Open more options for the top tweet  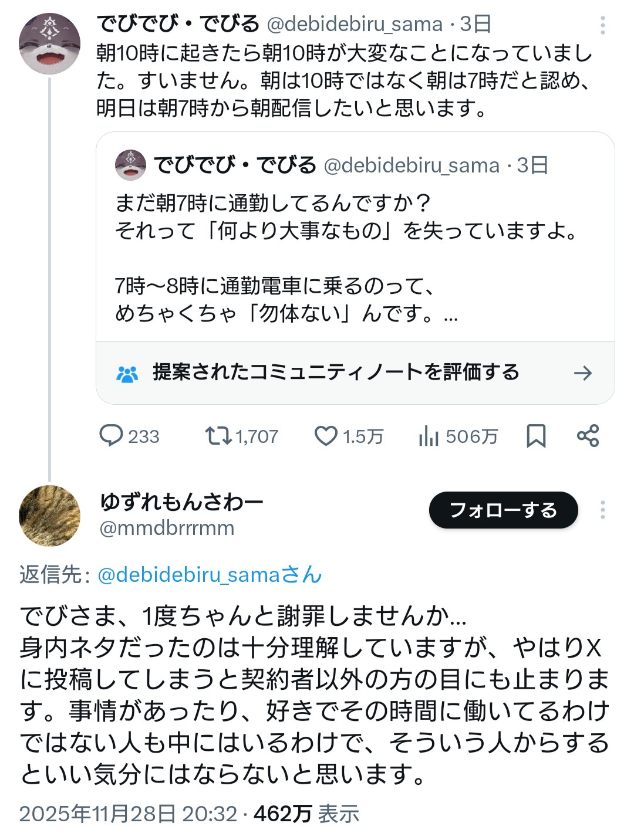point(602,25)
